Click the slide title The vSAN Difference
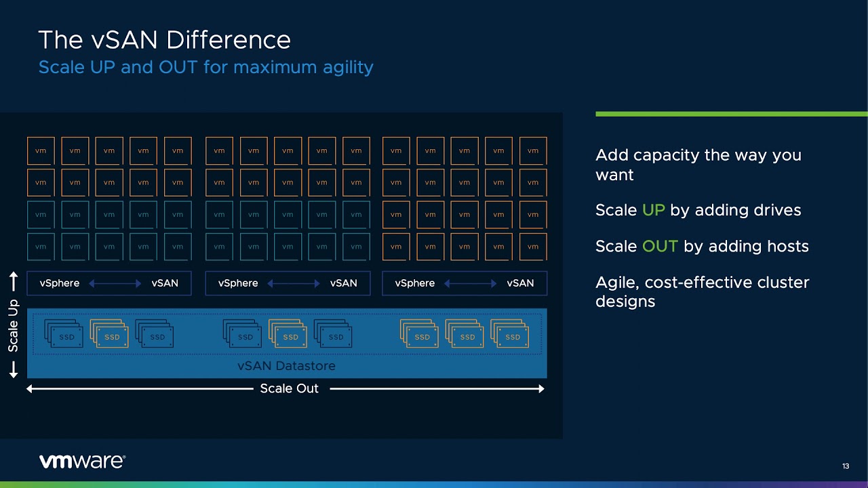 164,40
